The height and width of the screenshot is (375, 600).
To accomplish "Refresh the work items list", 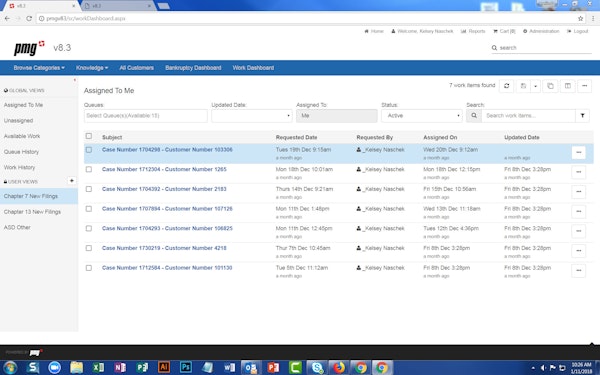I will pos(506,86).
